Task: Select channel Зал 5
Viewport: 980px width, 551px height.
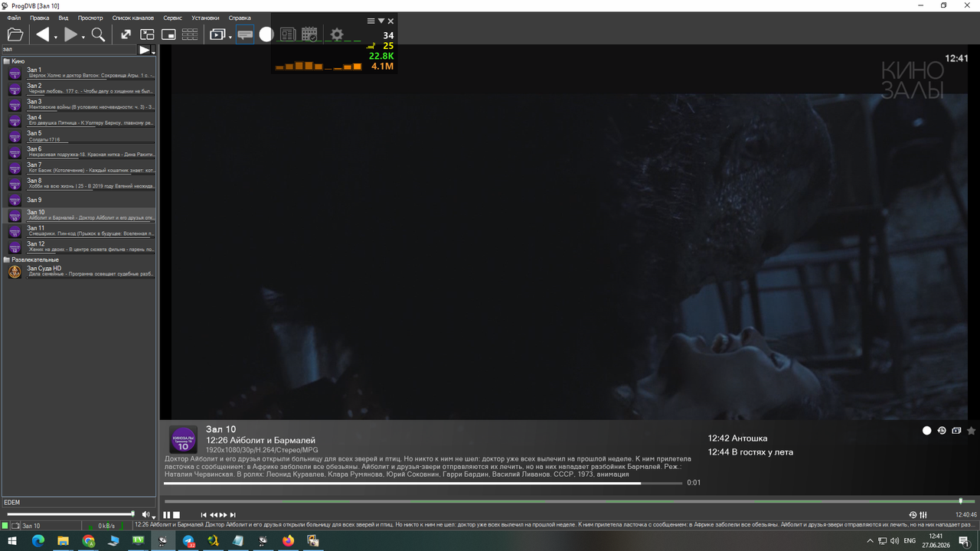Action: click(x=80, y=136)
